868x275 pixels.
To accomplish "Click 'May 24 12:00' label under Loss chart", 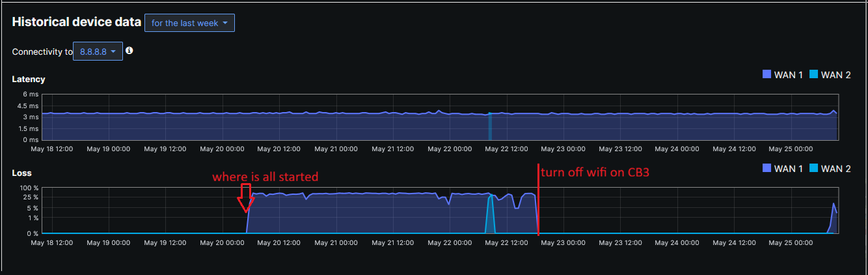I will click(x=733, y=242).
